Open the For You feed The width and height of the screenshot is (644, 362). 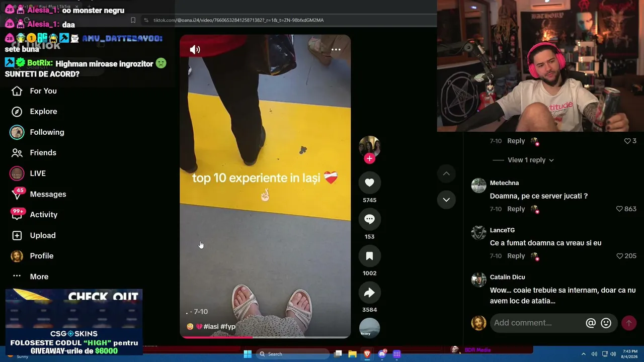point(43,91)
